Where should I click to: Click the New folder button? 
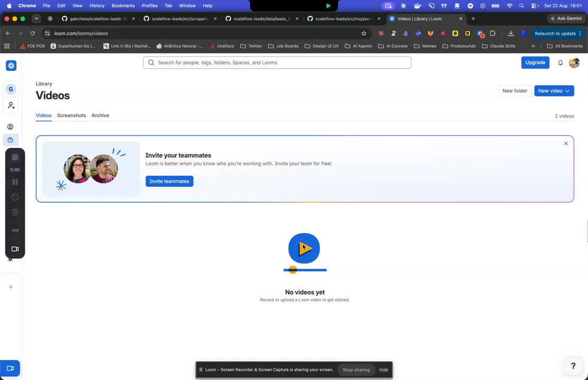(x=515, y=91)
